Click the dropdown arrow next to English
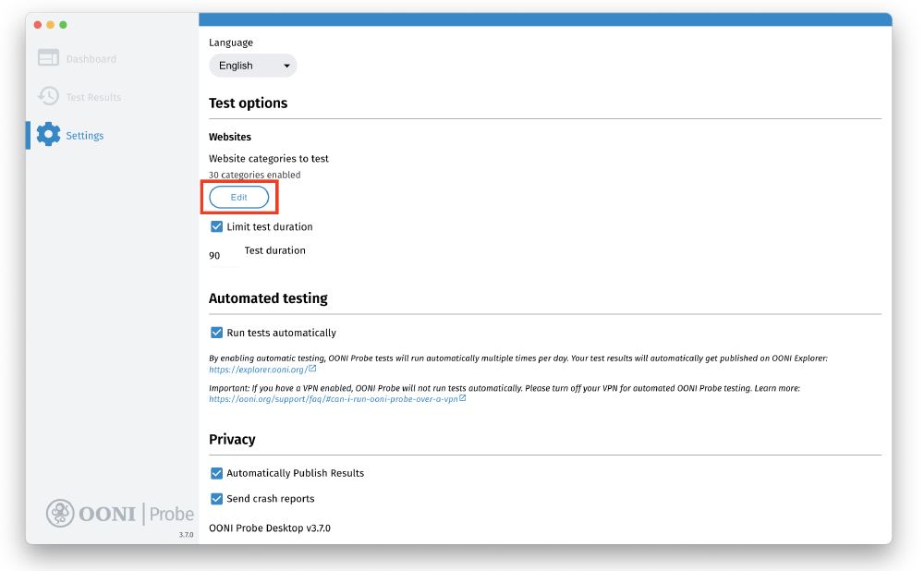Image resolution: width=924 pixels, height=571 pixels. (286, 65)
